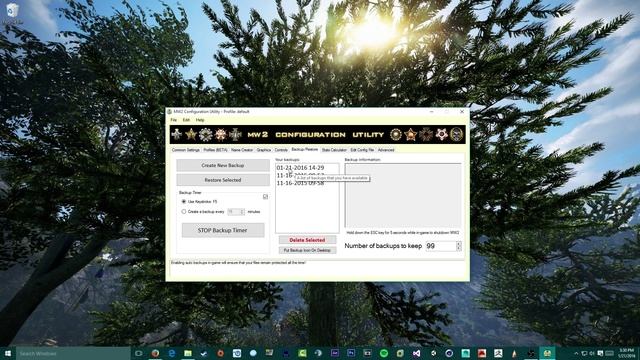Open the Help menu
The height and width of the screenshot is (360, 640).
(200, 120)
